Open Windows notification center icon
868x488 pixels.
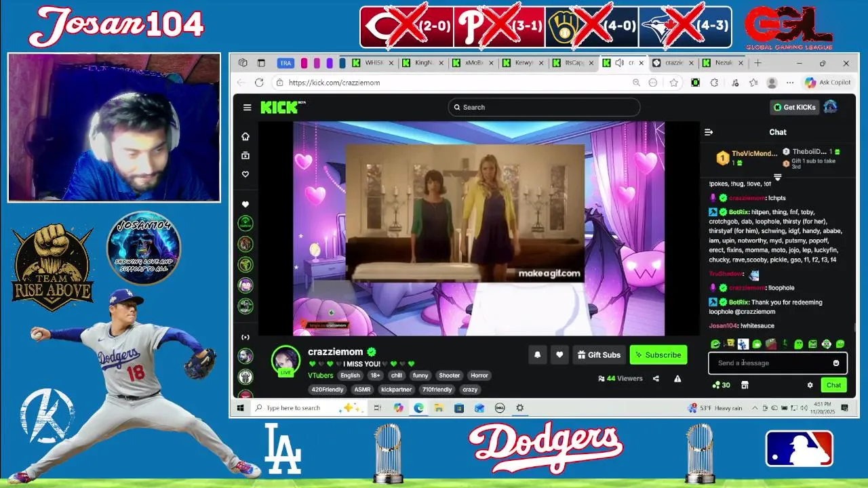pos(845,408)
